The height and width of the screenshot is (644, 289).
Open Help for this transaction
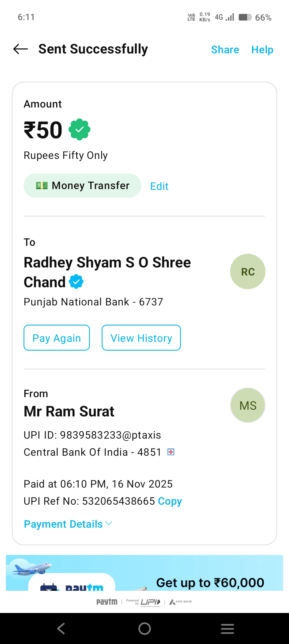click(262, 50)
